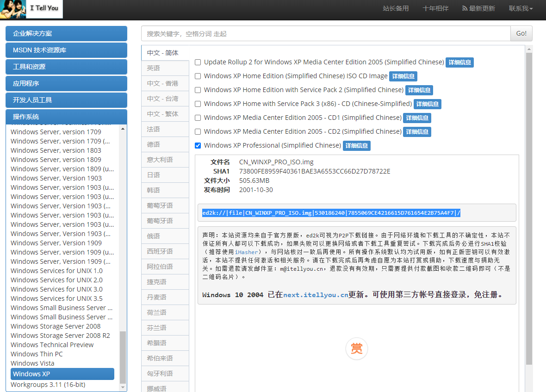Uncheck Windows XP Professional (Simplified Chinese)
Viewport: 546px width, 392px height.
[x=198, y=145]
